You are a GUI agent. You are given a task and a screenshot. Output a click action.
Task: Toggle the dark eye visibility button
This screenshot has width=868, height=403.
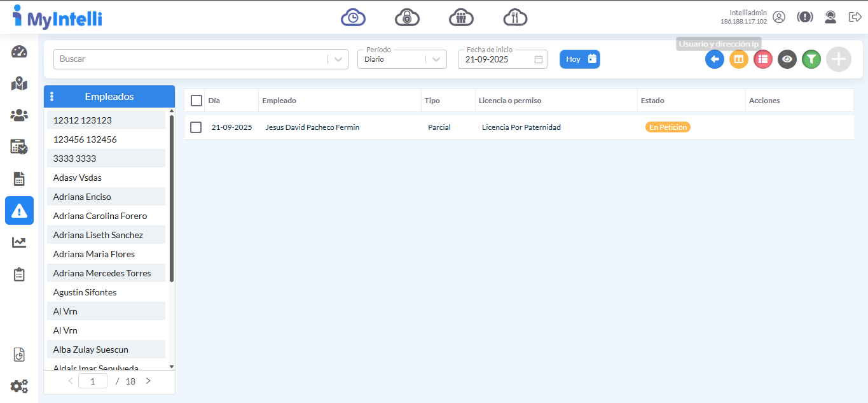point(787,59)
